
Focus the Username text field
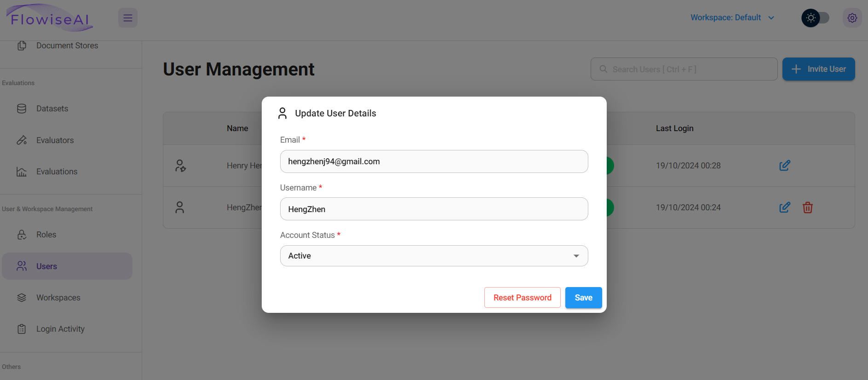[434, 209]
